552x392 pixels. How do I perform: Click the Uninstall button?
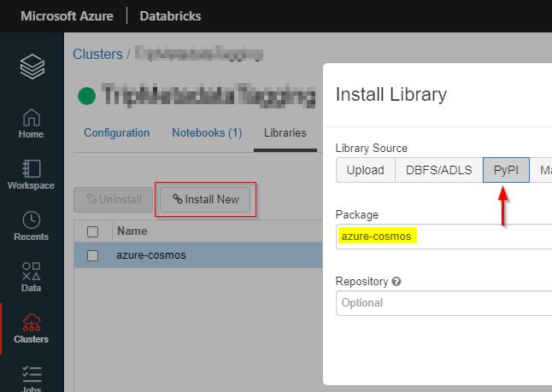[114, 200]
